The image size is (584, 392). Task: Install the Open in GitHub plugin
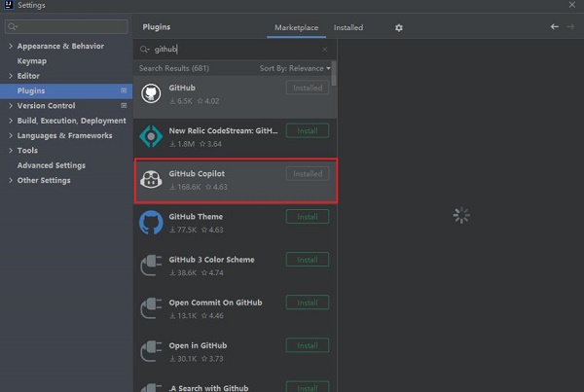(x=307, y=345)
